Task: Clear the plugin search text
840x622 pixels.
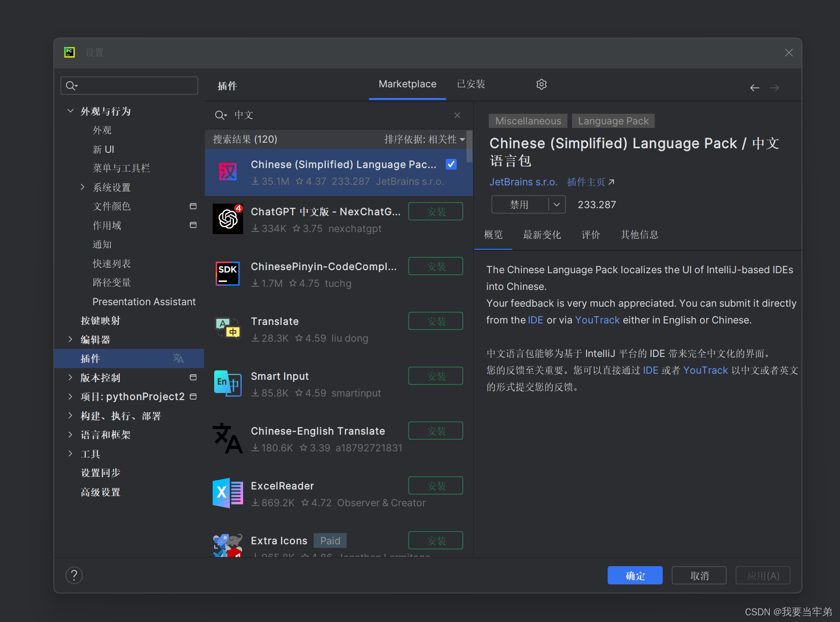Action: click(x=457, y=115)
